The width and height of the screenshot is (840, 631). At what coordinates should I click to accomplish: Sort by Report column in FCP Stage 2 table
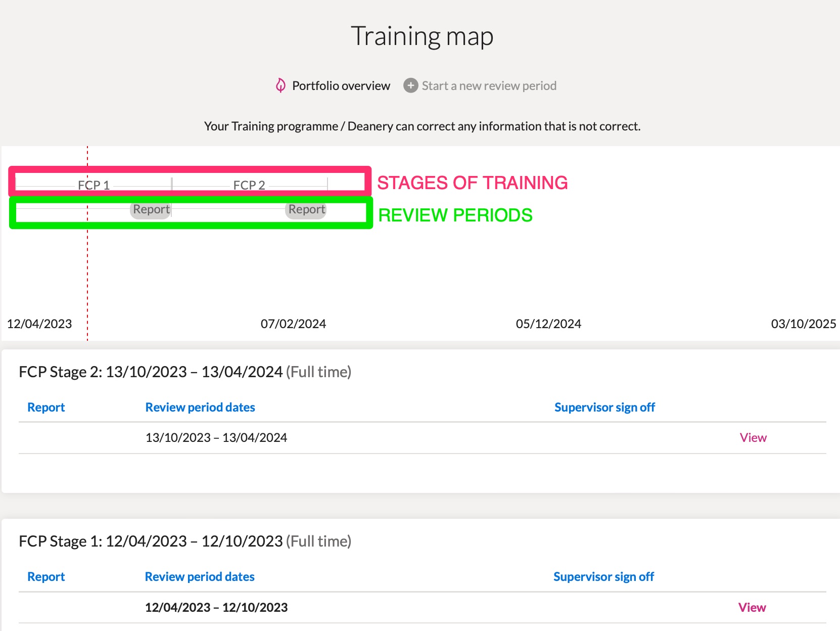point(46,407)
